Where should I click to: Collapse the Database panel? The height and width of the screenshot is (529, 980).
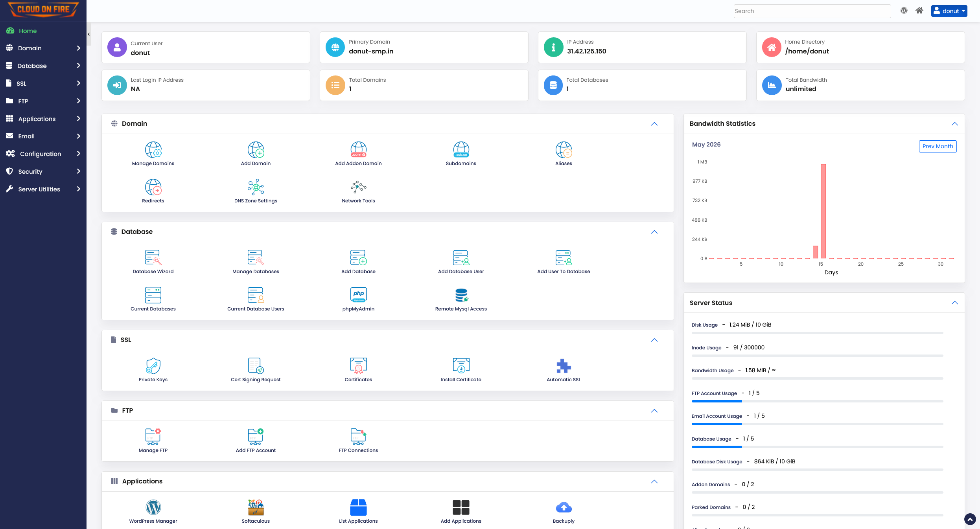[x=654, y=232]
